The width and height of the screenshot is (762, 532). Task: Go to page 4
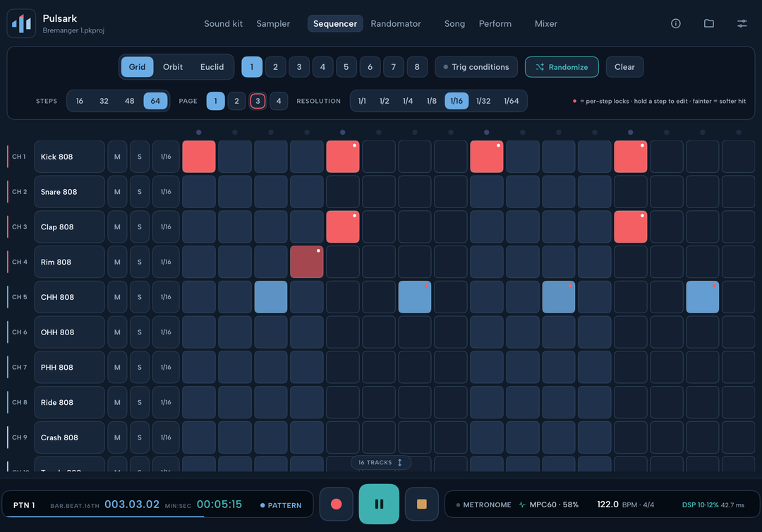pos(279,101)
